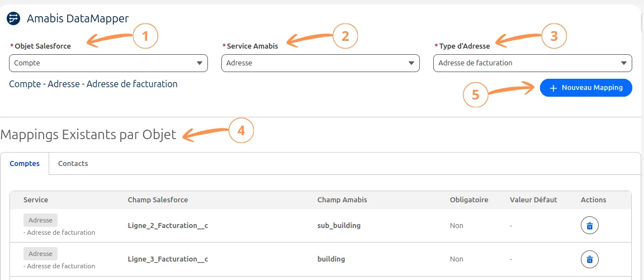Delete the Ligne_2_Facturation__c mapping

click(590, 226)
